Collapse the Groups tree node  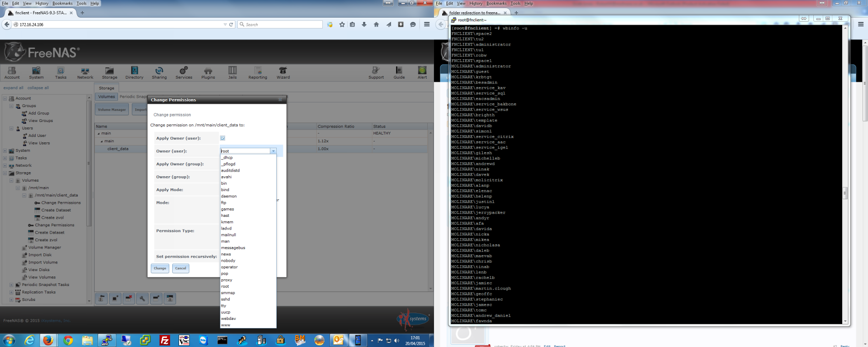tap(11, 106)
